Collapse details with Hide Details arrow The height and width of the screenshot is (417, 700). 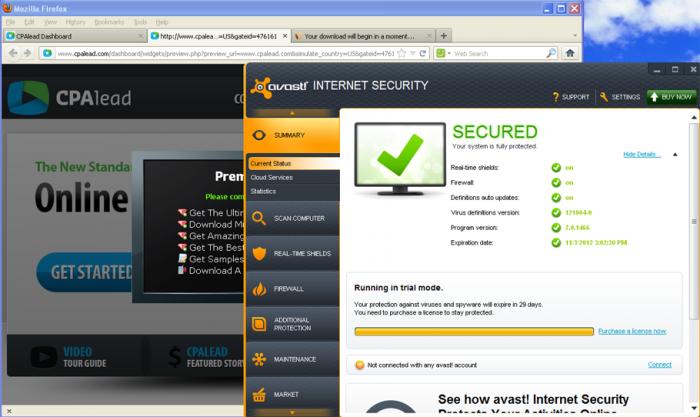click(x=675, y=154)
